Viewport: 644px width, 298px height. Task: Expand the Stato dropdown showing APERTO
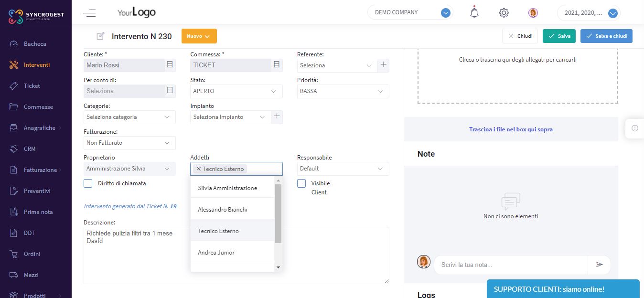click(236, 91)
